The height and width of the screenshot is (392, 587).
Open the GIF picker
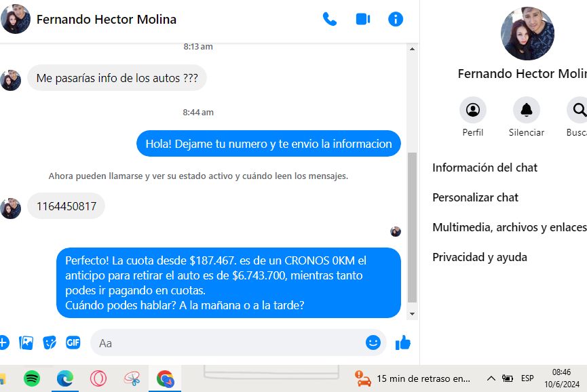click(73, 342)
